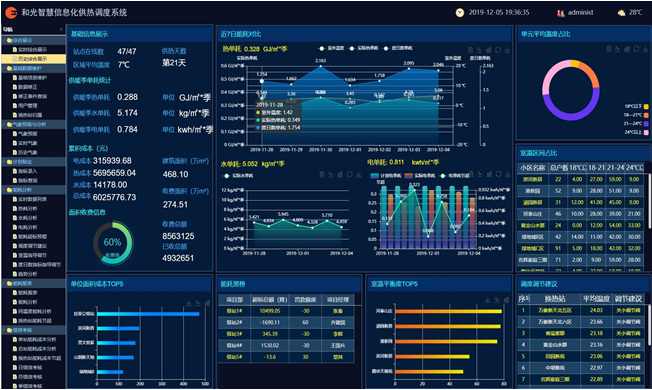The image size is (652, 390).
Task: Select 用户管理 in the navigation tree
Action: coord(27,106)
